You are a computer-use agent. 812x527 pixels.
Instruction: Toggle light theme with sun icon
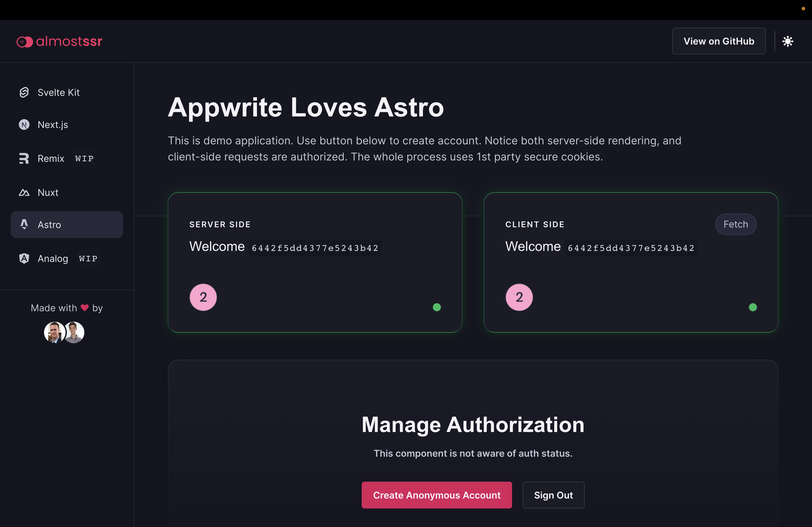(x=788, y=41)
